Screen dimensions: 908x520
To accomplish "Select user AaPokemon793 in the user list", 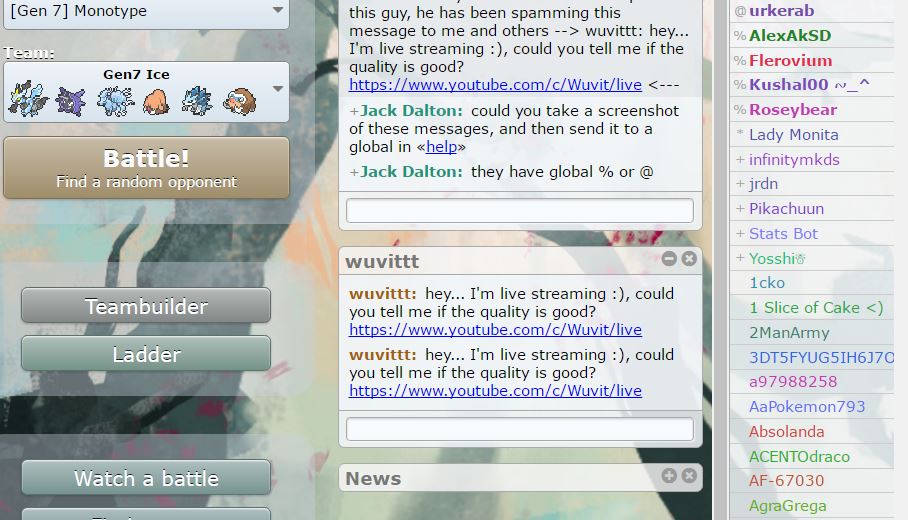I will tap(812, 407).
